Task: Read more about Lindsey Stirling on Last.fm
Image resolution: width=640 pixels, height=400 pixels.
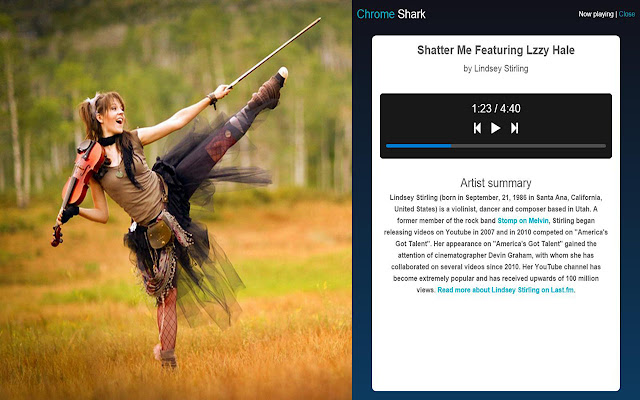Action: click(x=506, y=290)
